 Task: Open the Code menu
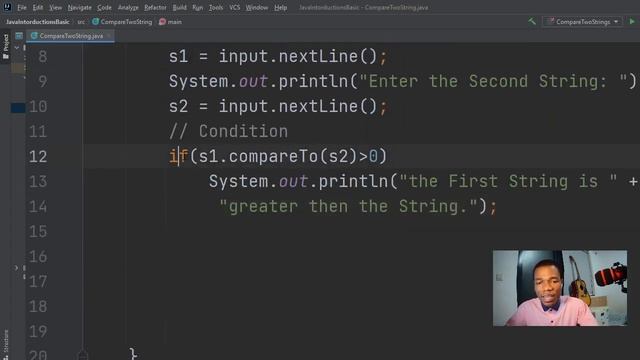pos(104,7)
